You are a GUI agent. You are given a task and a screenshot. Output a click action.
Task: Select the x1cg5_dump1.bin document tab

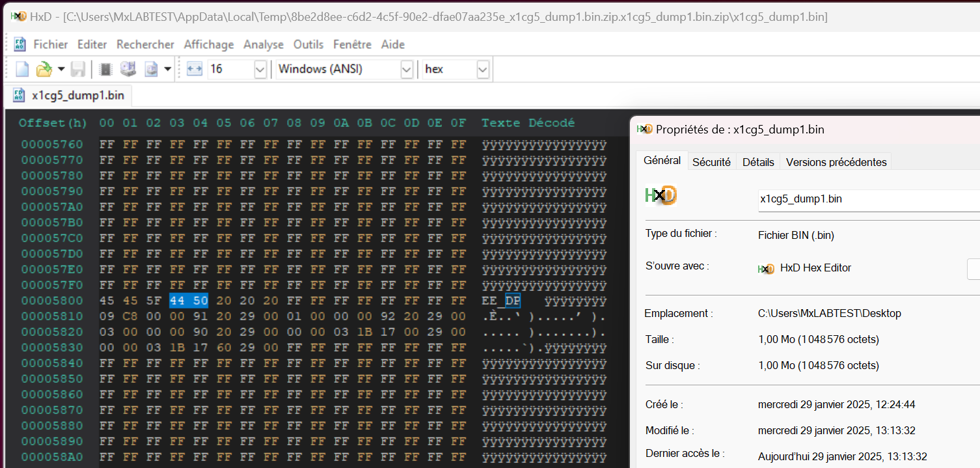pyautogui.click(x=69, y=96)
